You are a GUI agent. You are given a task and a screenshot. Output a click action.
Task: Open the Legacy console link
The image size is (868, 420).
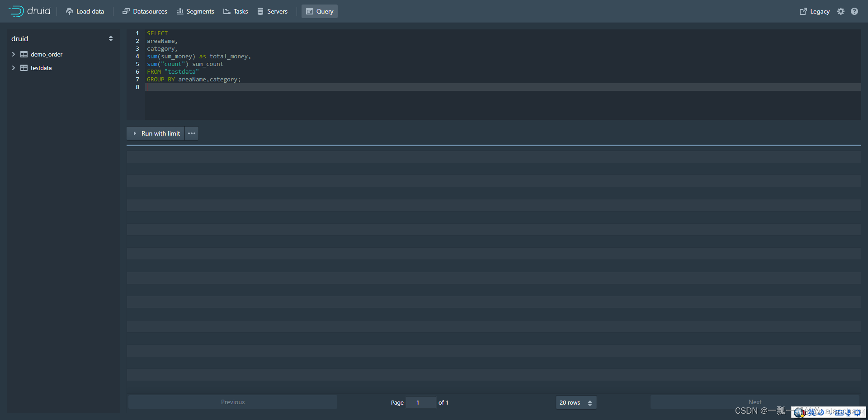click(814, 11)
